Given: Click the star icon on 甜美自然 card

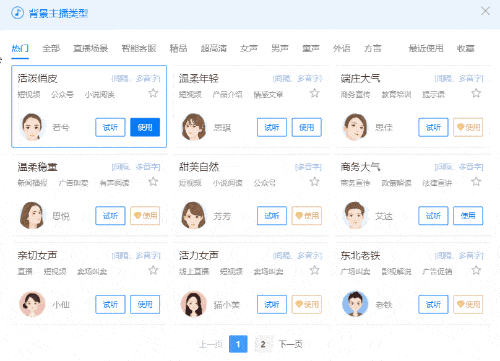Looking at the screenshot, I should tap(314, 182).
